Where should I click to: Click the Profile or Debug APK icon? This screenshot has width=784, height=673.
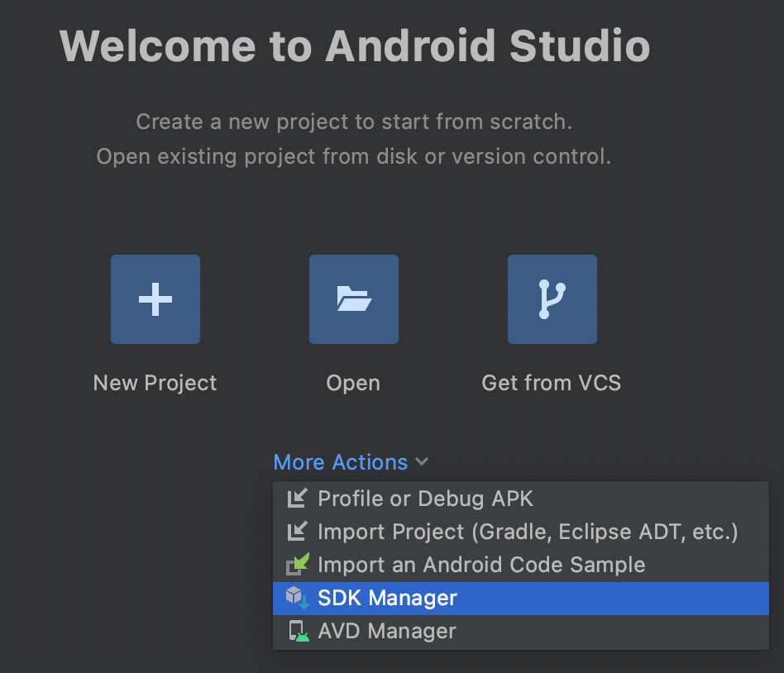(x=298, y=499)
